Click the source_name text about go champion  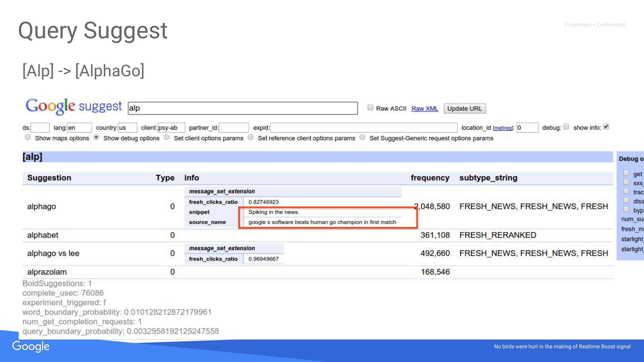click(x=322, y=222)
